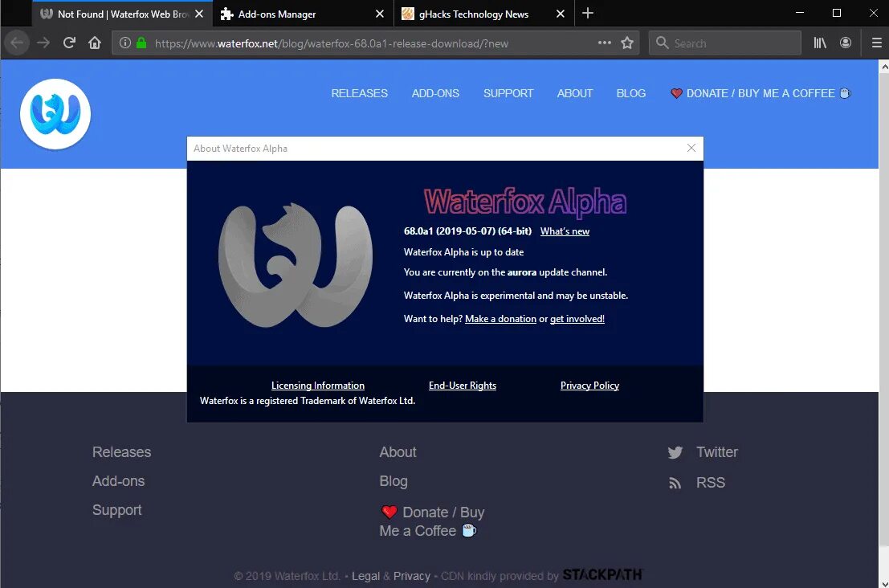Screen dimensions: 889x588
Task: Click the get involved! link
Action: [x=577, y=319]
